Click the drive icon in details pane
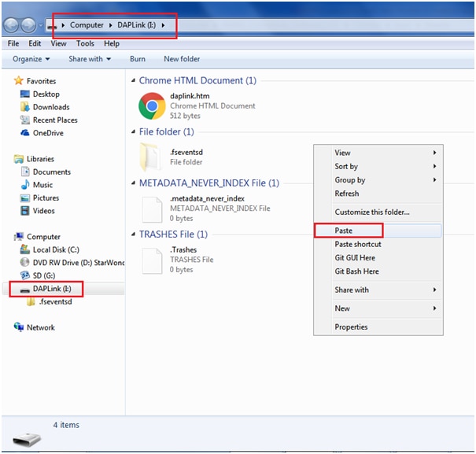This screenshot has width=476, height=454. [27, 439]
